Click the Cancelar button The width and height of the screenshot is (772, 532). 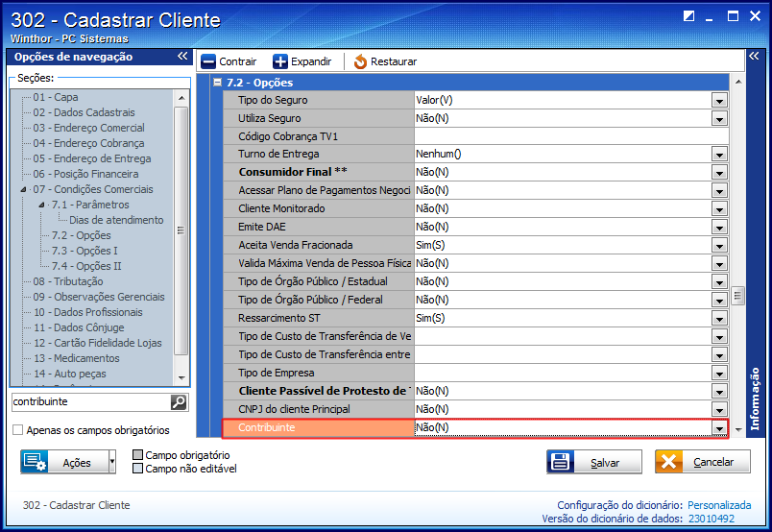703,462
